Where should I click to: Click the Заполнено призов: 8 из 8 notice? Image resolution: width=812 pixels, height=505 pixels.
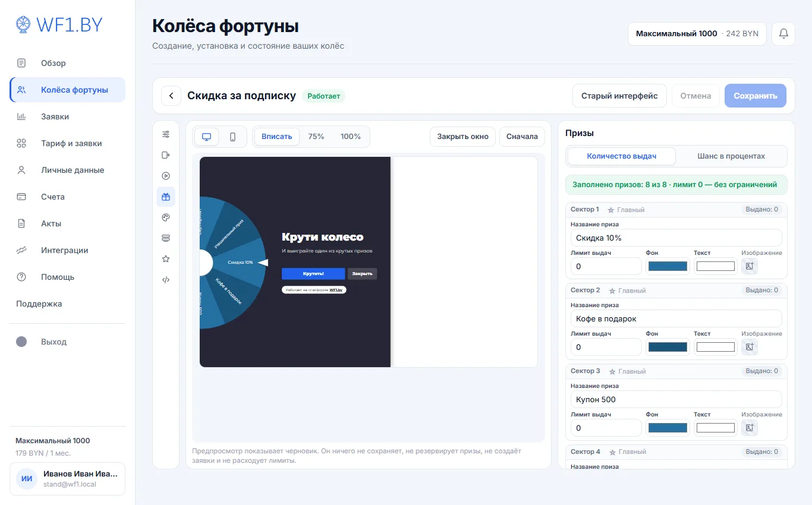676,185
